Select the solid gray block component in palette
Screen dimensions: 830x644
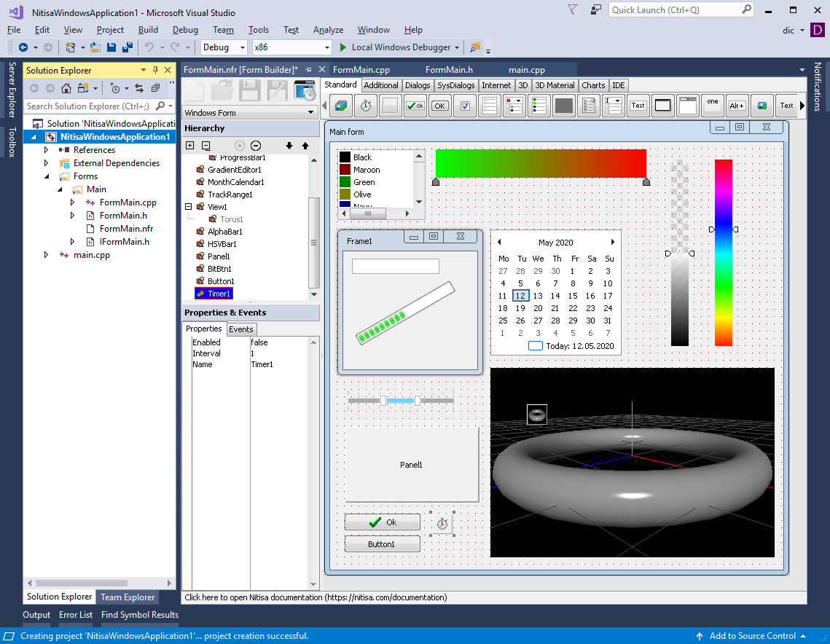[x=564, y=106]
